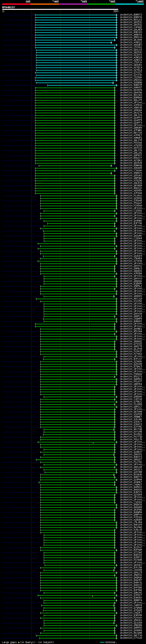
Task: Select the UniRef100_Q94JC6 label
Action: pyautogui.click(x=131, y=50)
